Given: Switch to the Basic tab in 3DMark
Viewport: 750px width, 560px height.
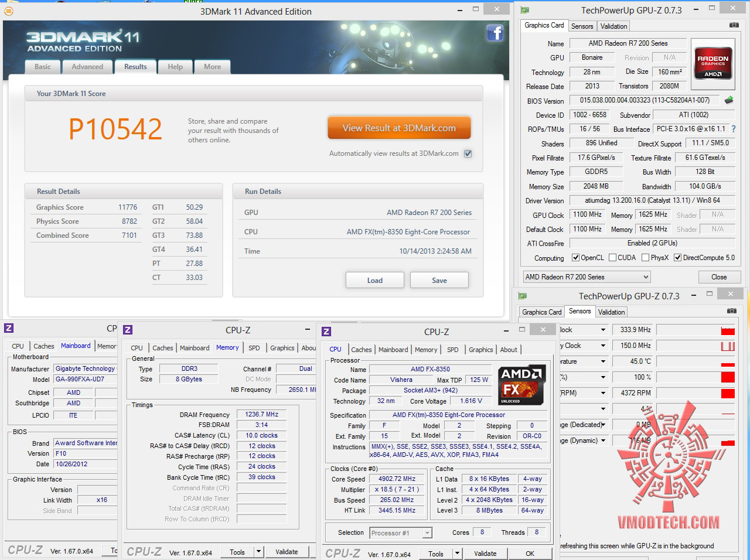Looking at the screenshot, I should click(x=43, y=67).
